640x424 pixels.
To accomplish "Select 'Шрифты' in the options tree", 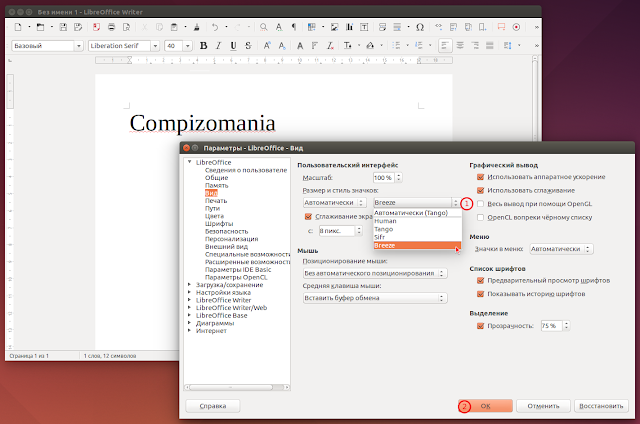I will 219,224.
